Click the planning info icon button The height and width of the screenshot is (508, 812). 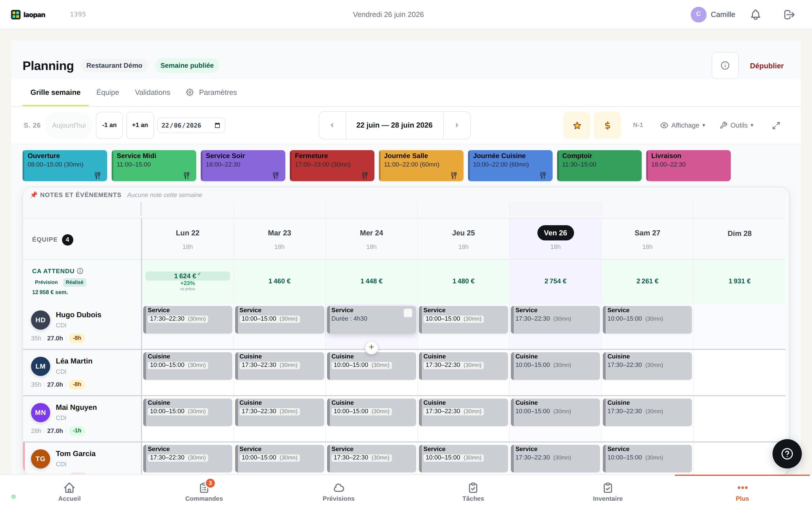725,65
